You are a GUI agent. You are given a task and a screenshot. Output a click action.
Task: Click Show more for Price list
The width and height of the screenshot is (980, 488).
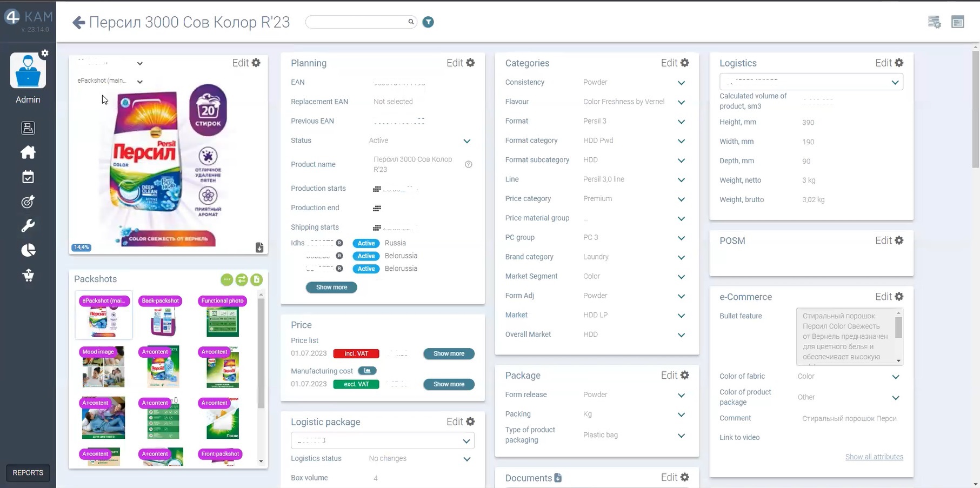point(449,353)
